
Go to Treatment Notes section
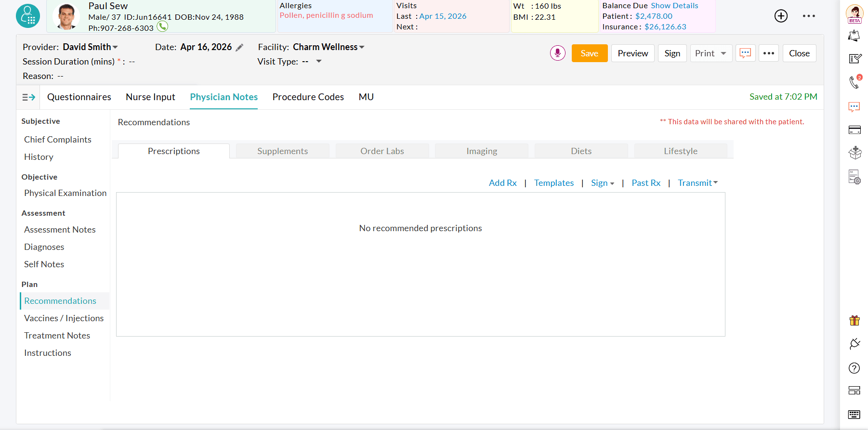57,336
